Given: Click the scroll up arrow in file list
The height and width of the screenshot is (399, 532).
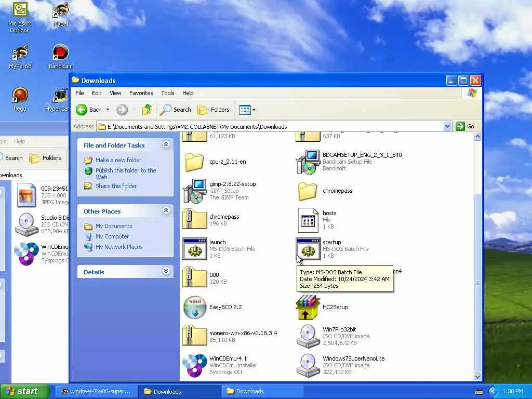Looking at the screenshot, I should (477, 137).
